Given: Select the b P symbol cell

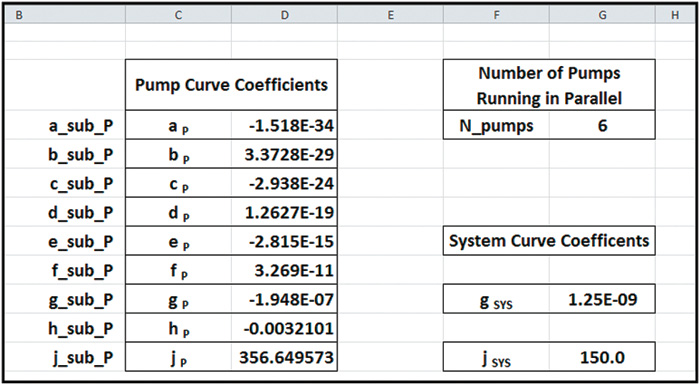Looking at the screenshot, I should pos(179,154).
